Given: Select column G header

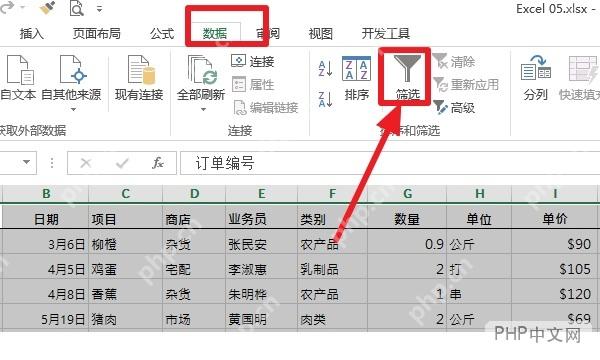Looking at the screenshot, I should pyautogui.click(x=407, y=194).
